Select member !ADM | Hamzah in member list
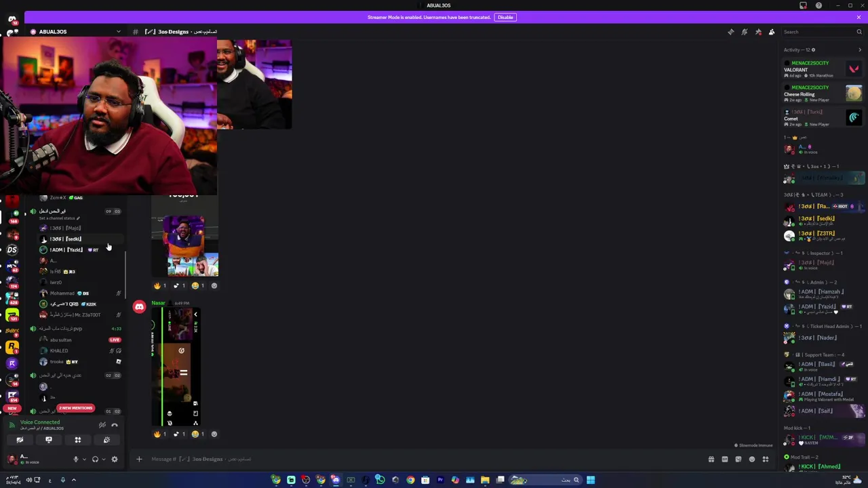Viewport: 868px width, 488px height. tap(823, 294)
